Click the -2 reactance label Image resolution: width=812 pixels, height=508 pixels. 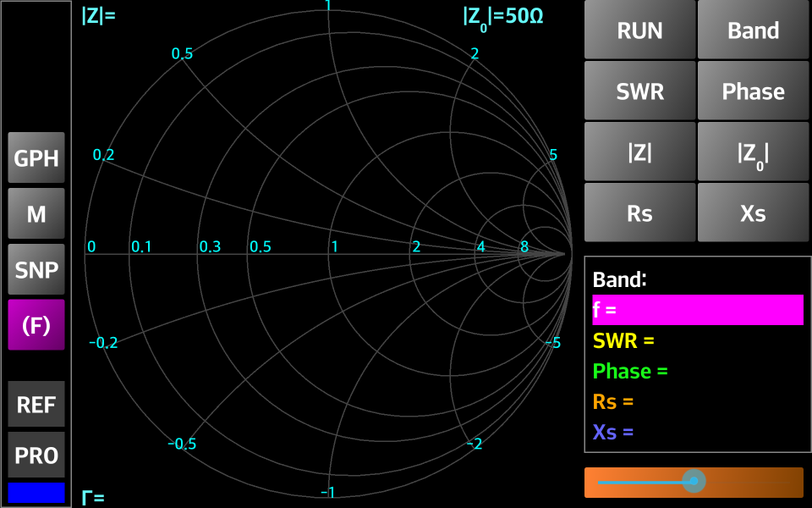[475, 444]
